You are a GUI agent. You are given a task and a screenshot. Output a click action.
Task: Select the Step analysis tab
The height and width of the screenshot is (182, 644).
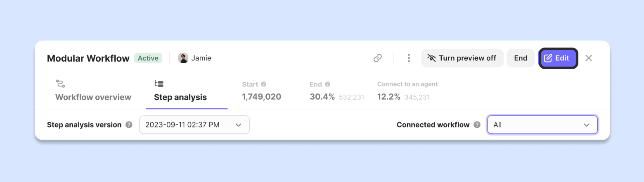(x=180, y=98)
